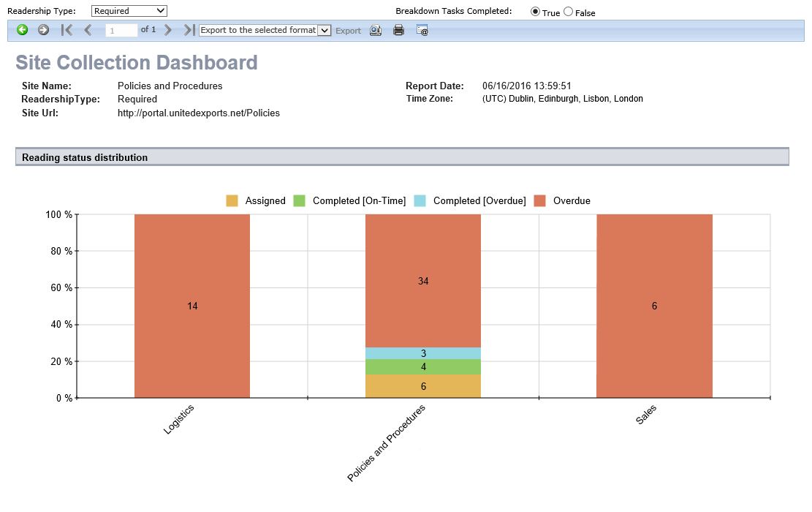Open the report refresh/preview icon
Screen dimensions: 812x512
click(375, 31)
